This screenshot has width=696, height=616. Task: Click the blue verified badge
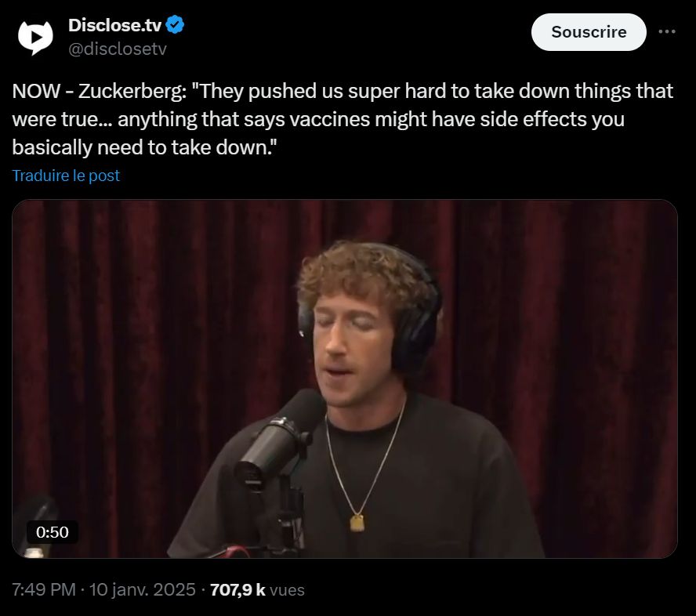pos(175,25)
